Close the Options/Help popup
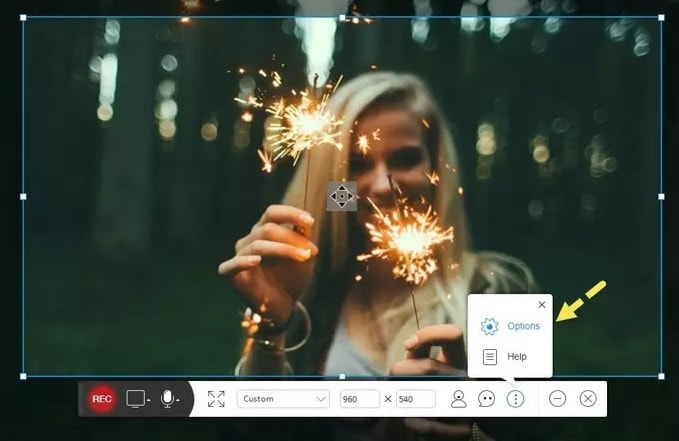The image size is (679, 441). pyautogui.click(x=542, y=305)
